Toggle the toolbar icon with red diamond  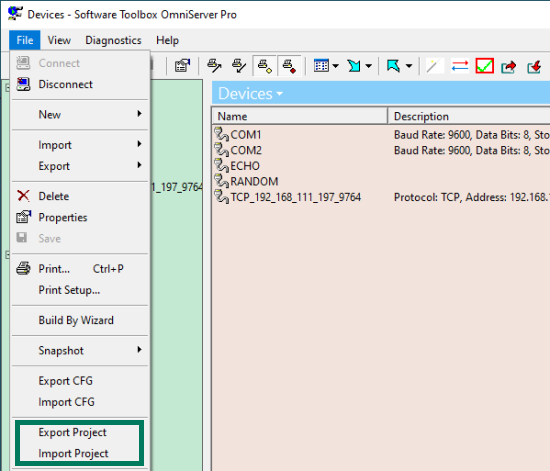point(289,66)
